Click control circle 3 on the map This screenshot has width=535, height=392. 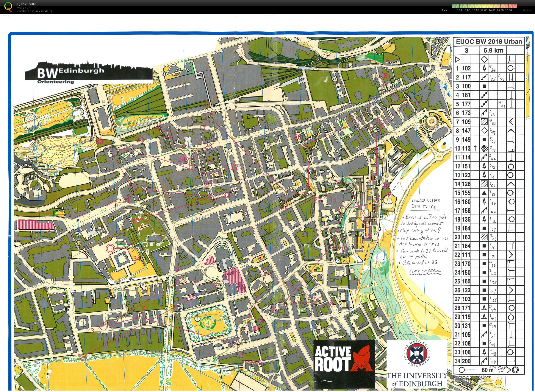coord(103,326)
